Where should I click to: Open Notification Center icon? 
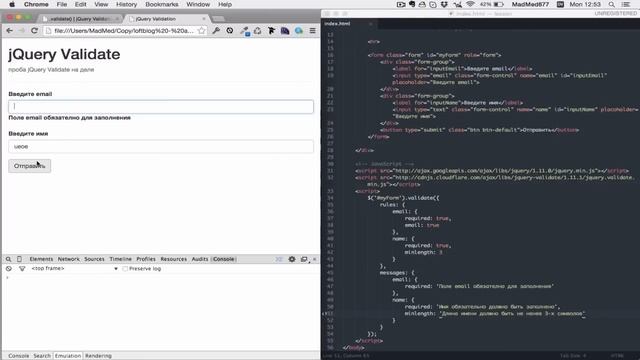click(x=626, y=4)
